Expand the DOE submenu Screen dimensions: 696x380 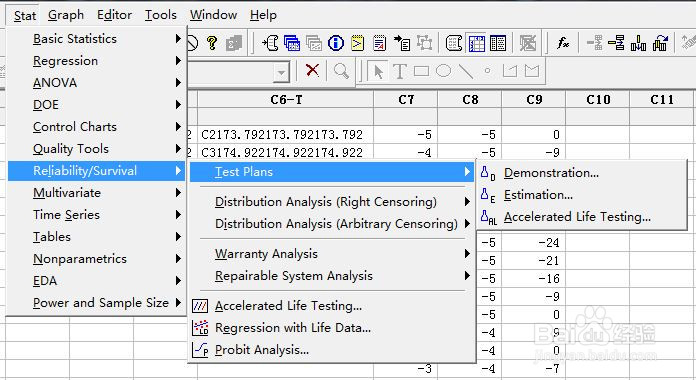[96, 105]
